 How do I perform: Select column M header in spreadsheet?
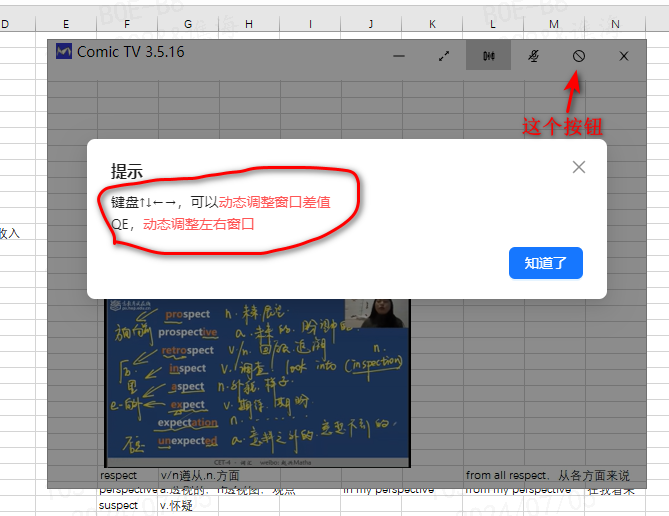(x=554, y=24)
